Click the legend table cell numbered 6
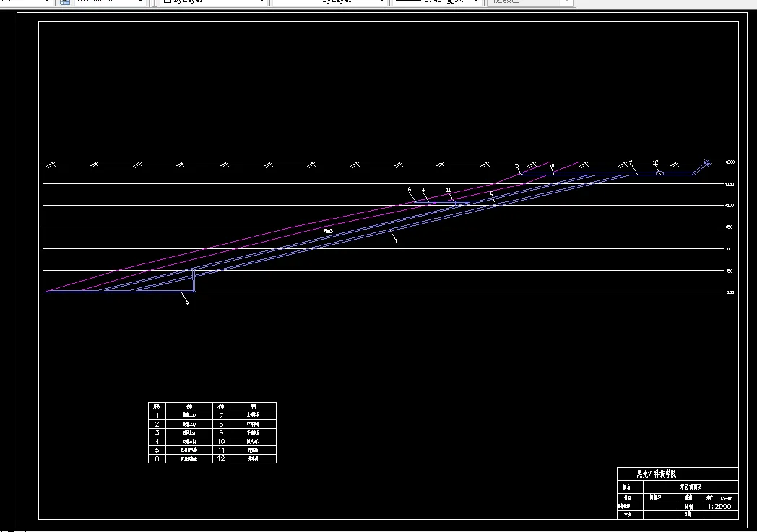757x532 pixels. click(157, 458)
